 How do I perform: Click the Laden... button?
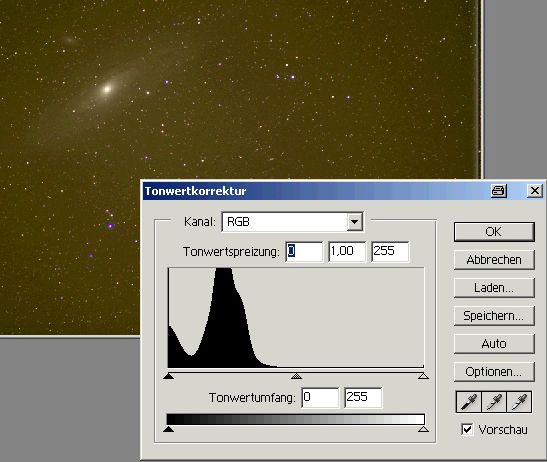tap(494, 288)
